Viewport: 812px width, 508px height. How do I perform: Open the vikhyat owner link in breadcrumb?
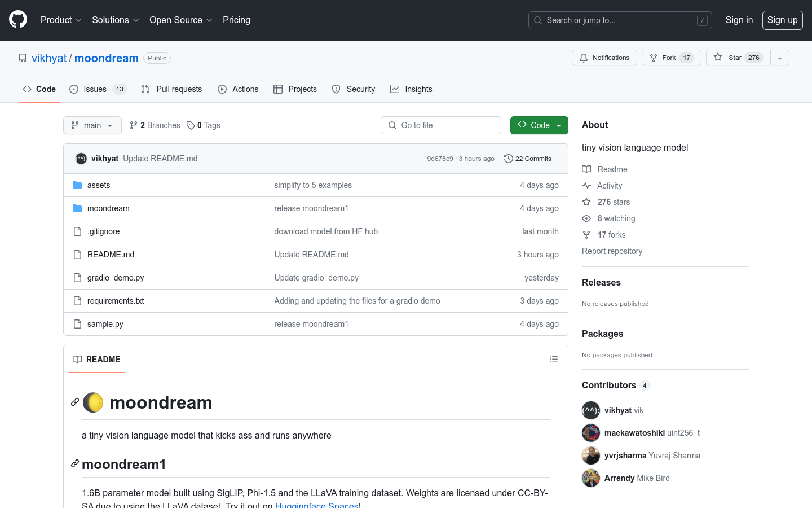click(49, 58)
